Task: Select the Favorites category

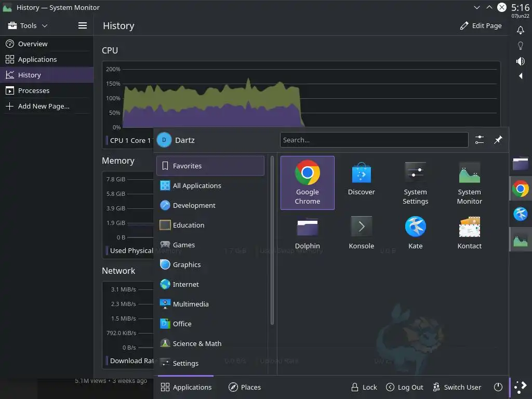Action: point(210,166)
